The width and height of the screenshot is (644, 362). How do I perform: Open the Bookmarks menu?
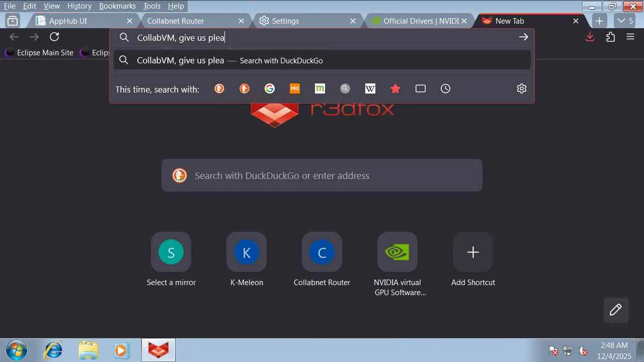(117, 6)
